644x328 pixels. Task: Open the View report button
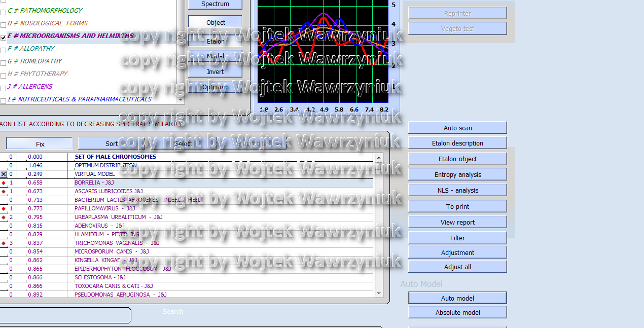(x=457, y=222)
